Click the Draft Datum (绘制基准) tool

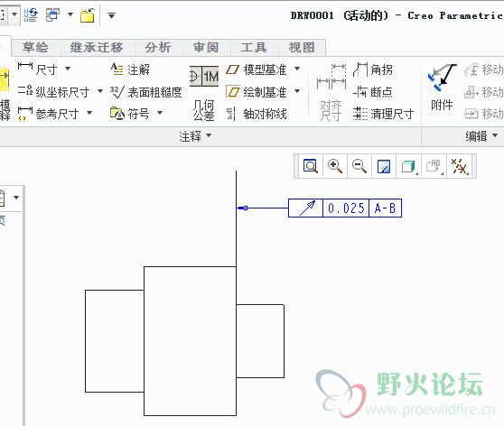pyautogui.click(x=257, y=92)
